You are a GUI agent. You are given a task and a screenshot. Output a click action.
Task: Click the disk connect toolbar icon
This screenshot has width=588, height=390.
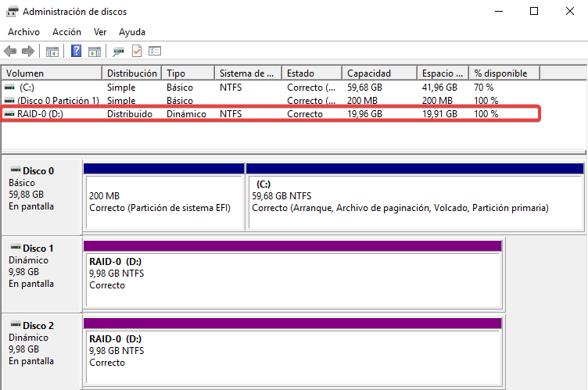pos(118,52)
